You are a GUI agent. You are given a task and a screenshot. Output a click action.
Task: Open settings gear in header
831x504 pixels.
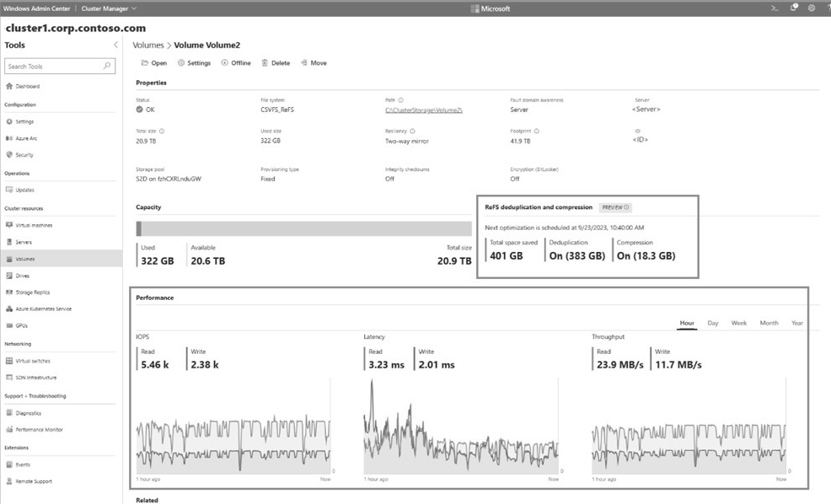click(812, 8)
